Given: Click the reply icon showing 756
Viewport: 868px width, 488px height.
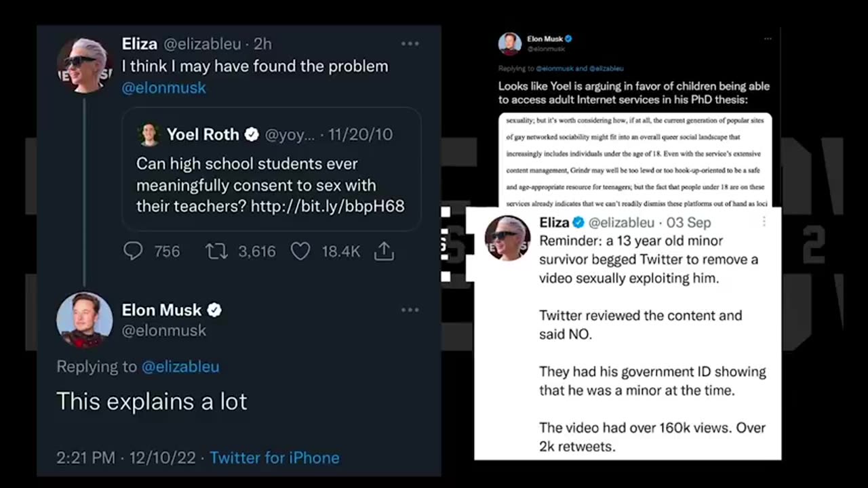Looking at the screenshot, I should [134, 251].
